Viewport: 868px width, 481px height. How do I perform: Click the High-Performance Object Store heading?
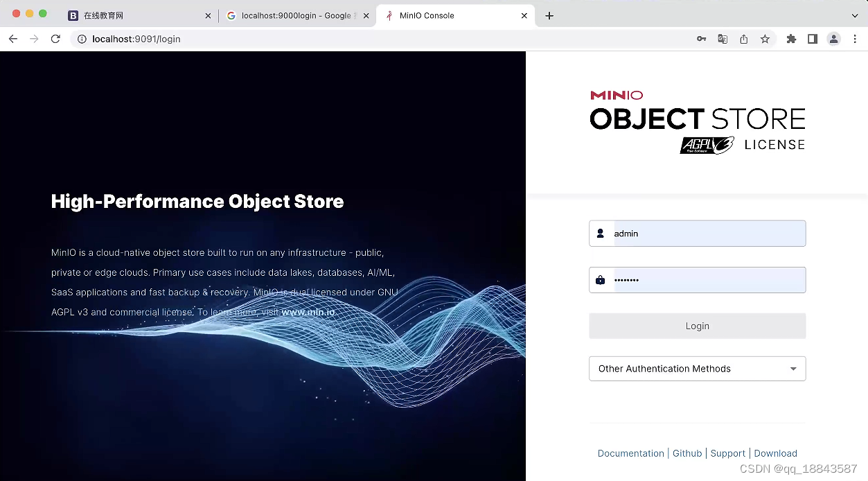pyautogui.click(x=197, y=202)
